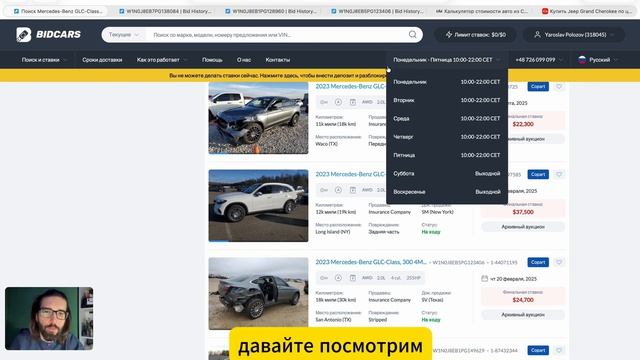Focus the make/model/VIN search field
Viewport: 640px width, 360px height.
point(278,35)
